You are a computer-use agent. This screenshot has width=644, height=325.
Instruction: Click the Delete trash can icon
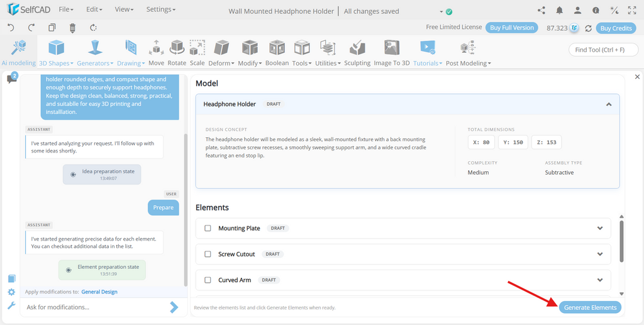click(73, 28)
